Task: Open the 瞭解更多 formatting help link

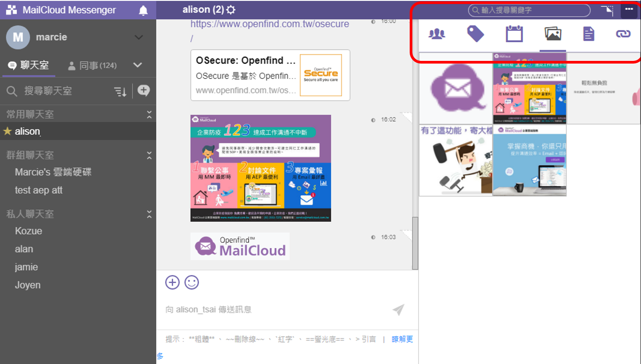Action: pyautogui.click(x=402, y=339)
